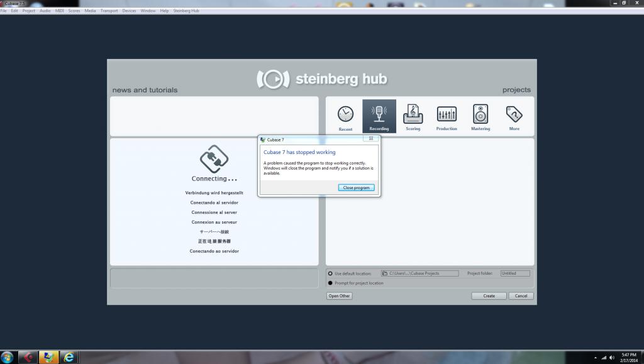
Task: Click the 'Verbindung wird hergestellt' text
Action: click(x=214, y=193)
